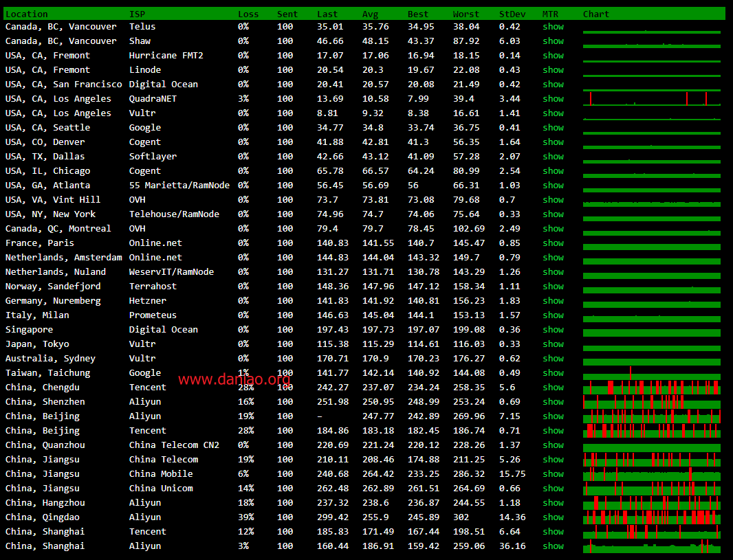
Task: Click the Worst column header
Action: pyautogui.click(x=466, y=14)
